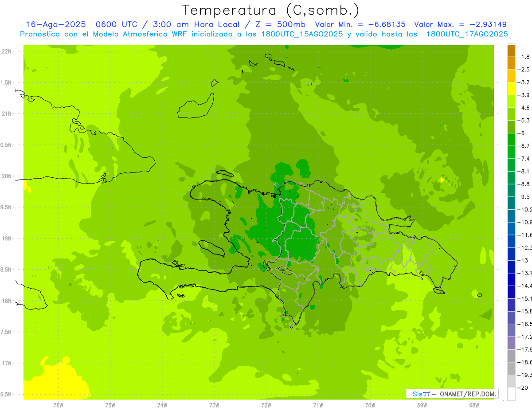Click the '76W' longitude label
Screen dimensions: 532x411
tap(58, 405)
